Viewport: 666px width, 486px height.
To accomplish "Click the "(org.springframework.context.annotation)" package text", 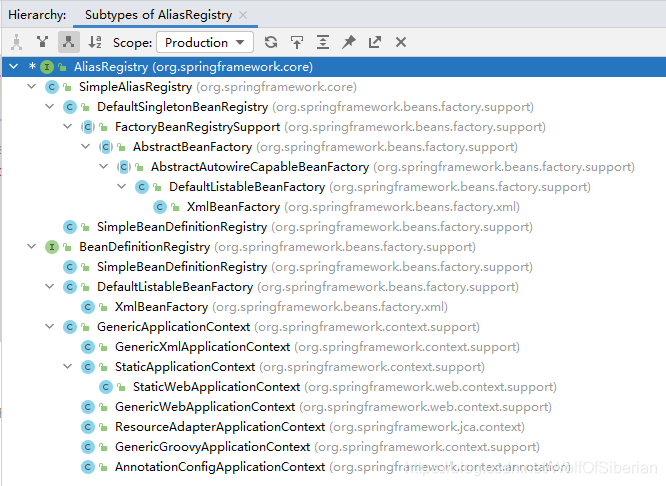I will point(450,466).
